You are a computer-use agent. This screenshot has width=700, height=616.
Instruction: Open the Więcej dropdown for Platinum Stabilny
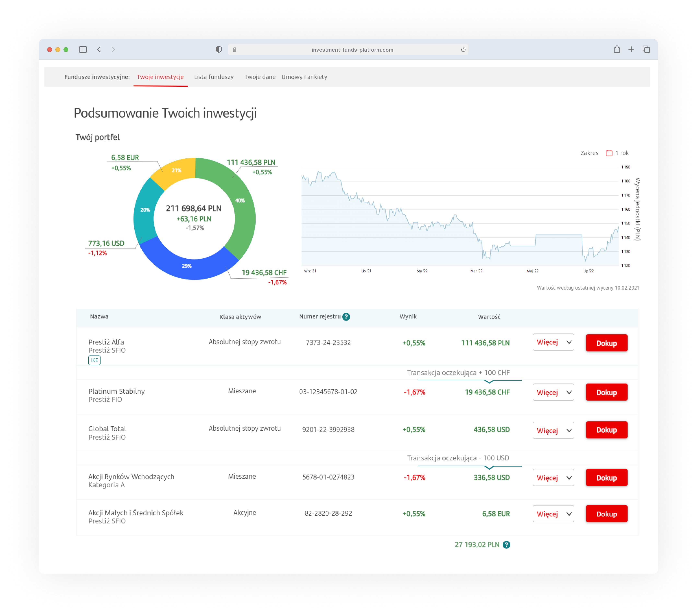pos(553,392)
